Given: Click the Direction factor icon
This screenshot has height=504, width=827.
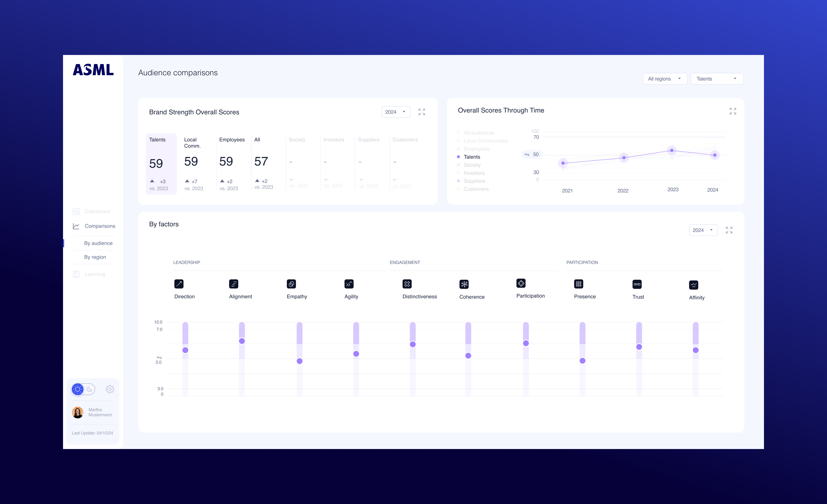Looking at the screenshot, I should (179, 284).
